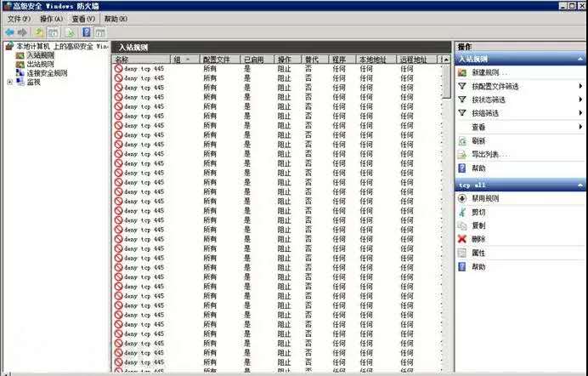Click the rules list scroll-up arrow
588x376 pixels.
[x=446, y=60]
